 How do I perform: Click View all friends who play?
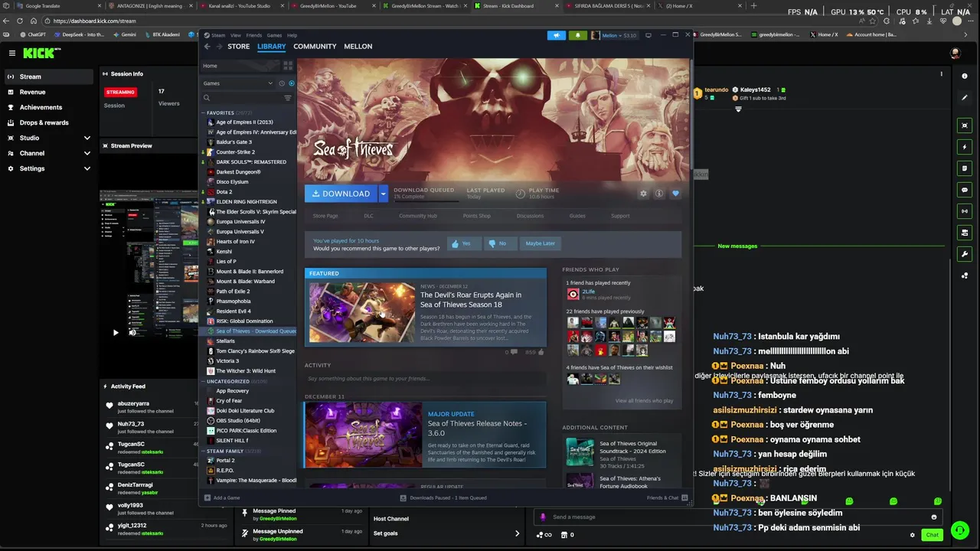click(x=644, y=401)
